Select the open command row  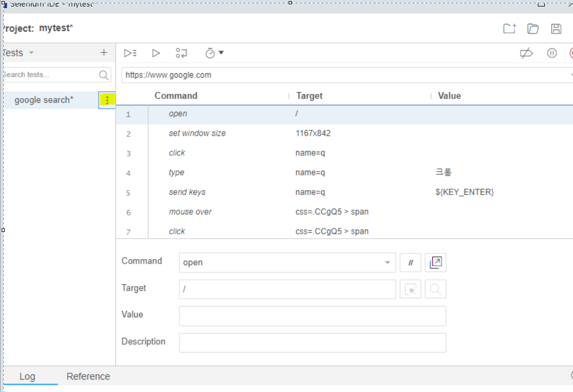click(x=344, y=114)
